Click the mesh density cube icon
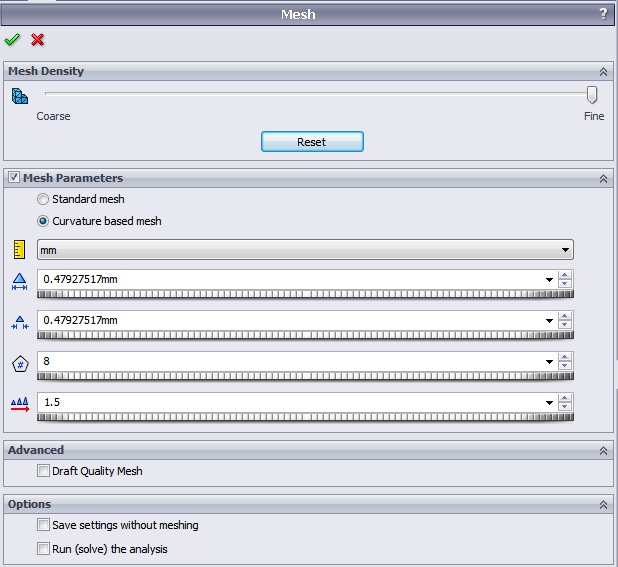 [20, 96]
